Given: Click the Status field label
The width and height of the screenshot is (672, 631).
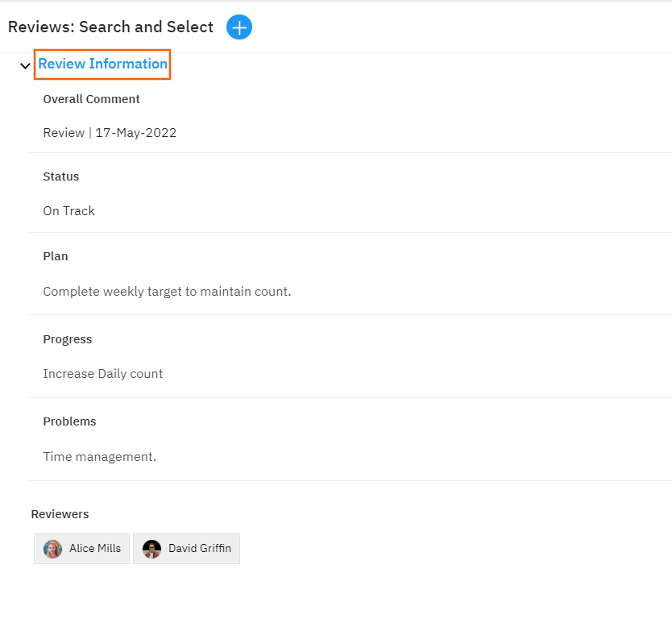Looking at the screenshot, I should pyautogui.click(x=61, y=176).
